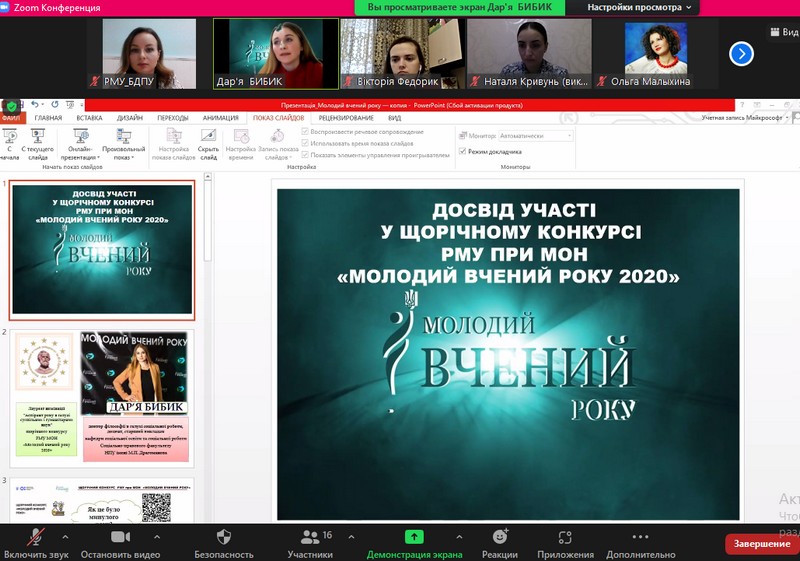
Task: Expand the Настройки просмотра dropdown
Action: pos(639,7)
